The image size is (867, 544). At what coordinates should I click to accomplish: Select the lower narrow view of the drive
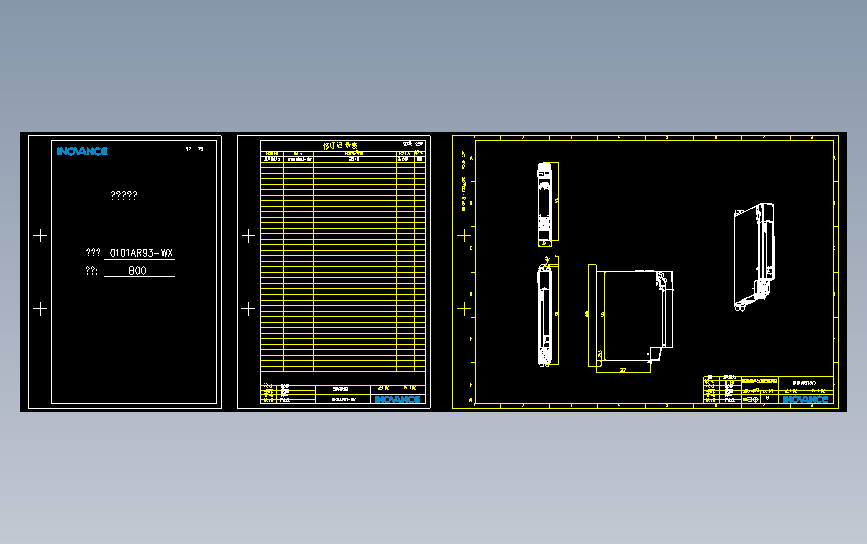click(x=545, y=313)
